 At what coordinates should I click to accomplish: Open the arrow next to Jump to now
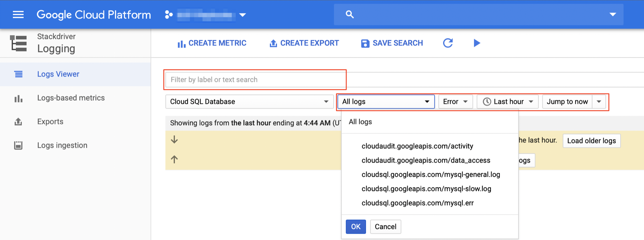(599, 102)
